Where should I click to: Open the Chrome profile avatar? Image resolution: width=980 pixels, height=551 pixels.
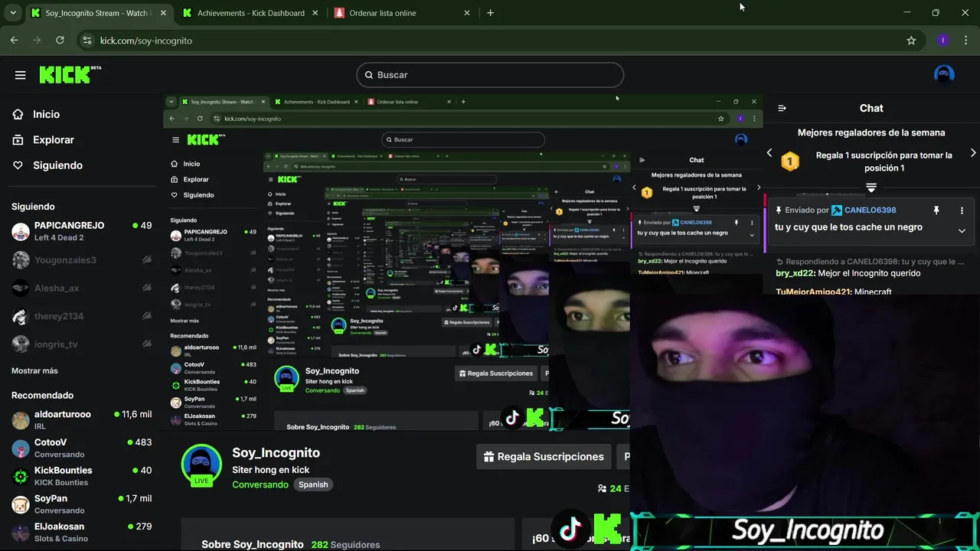tap(943, 41)
